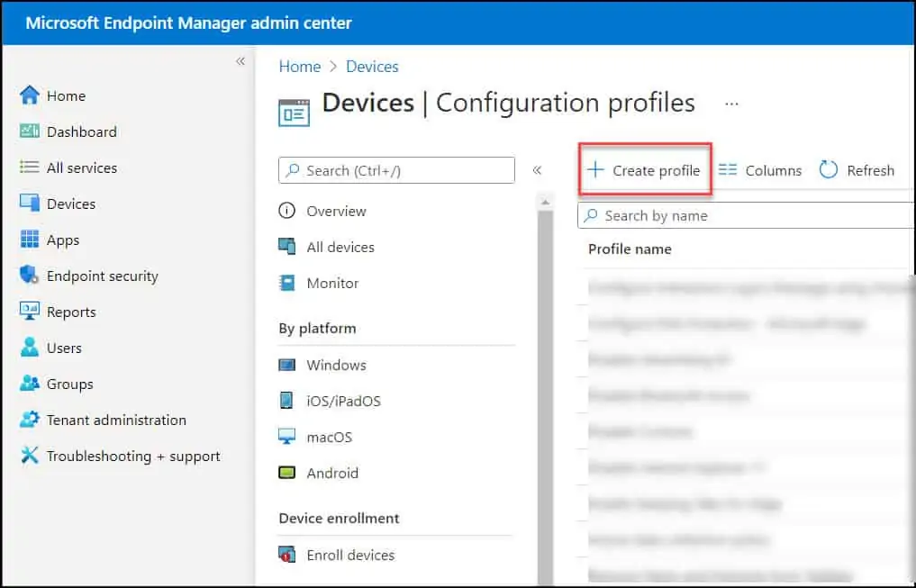Image resolution: width=916 pixels, height=588 pixels.
Task: Click the Tenant administration gear icon
Action: coord(29,420)
